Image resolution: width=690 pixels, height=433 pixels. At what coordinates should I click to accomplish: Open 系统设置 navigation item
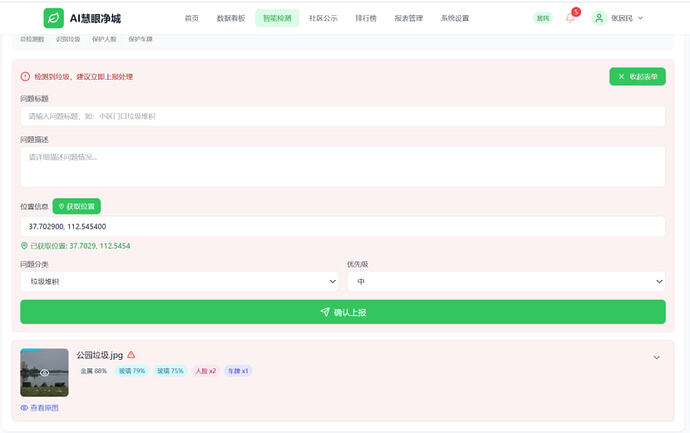(x=455, y=18)
